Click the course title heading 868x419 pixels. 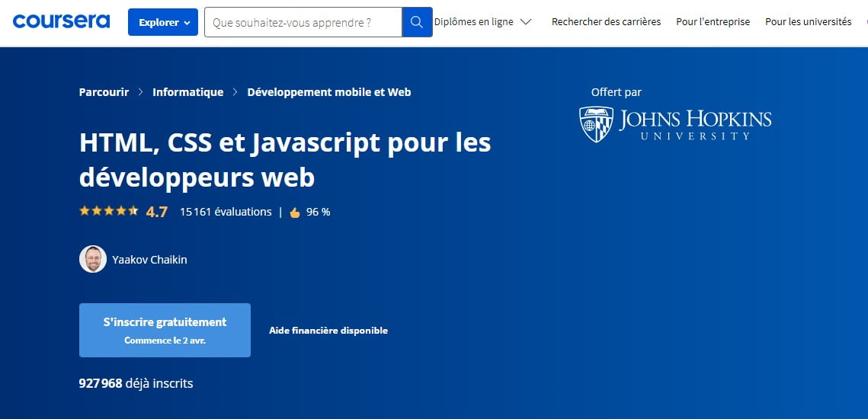pyautogui.click(x=285, y=161)
